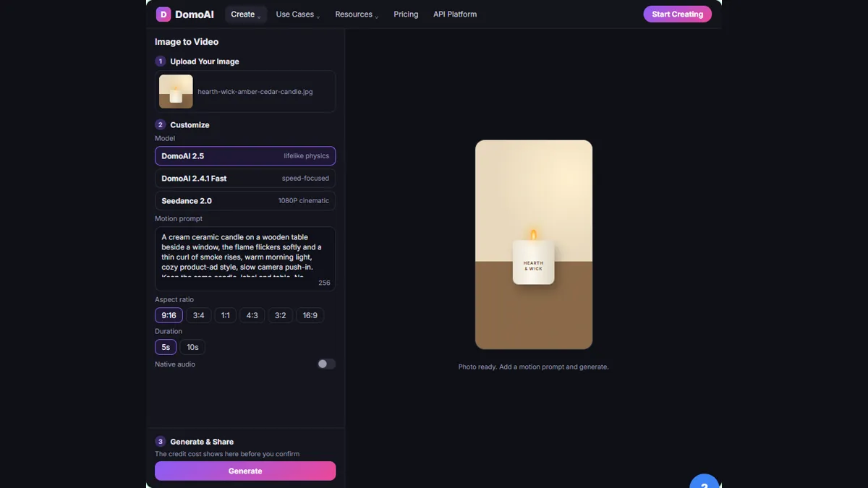Click the 256 character counter
Image resolution: width=868 pixels, height=488 pixels.
click(324, 283)
